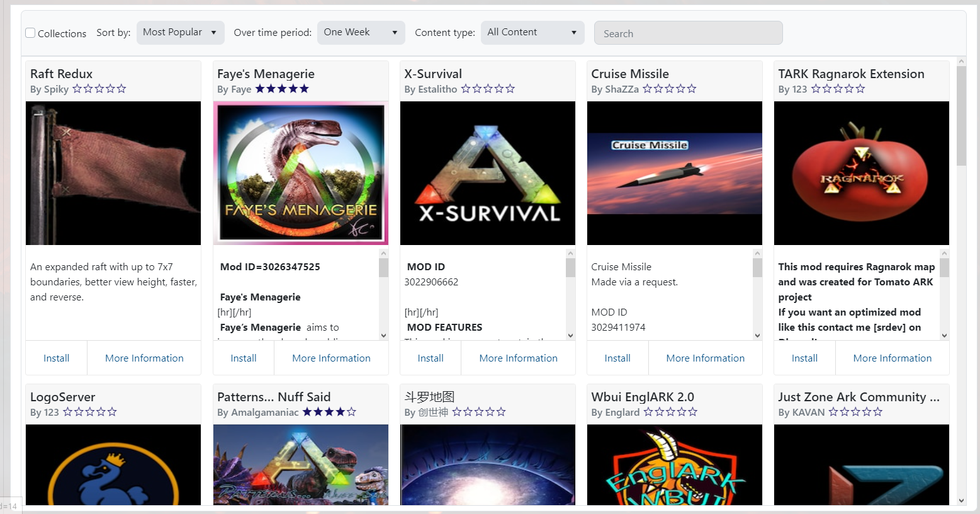Open the Raft Redux flag thumbnail
The height and width of the screenshot is (514, 980).
(x=113, y=173)
